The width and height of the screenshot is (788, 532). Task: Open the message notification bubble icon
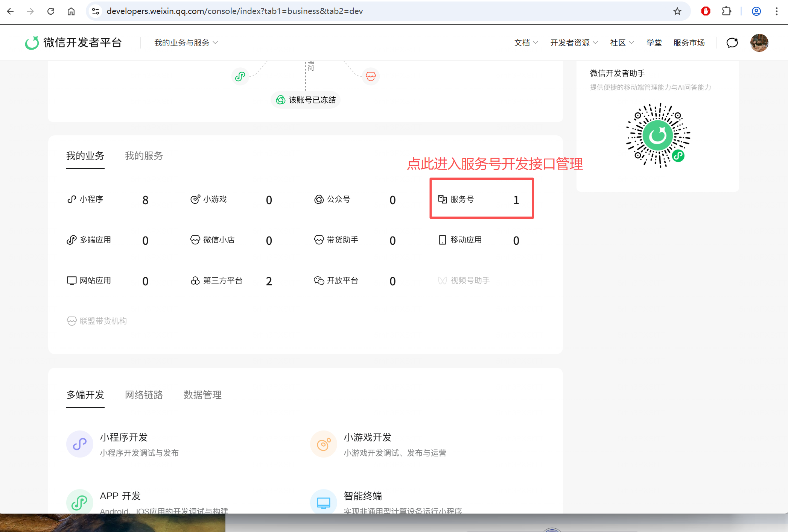click(x=732, y=42)
